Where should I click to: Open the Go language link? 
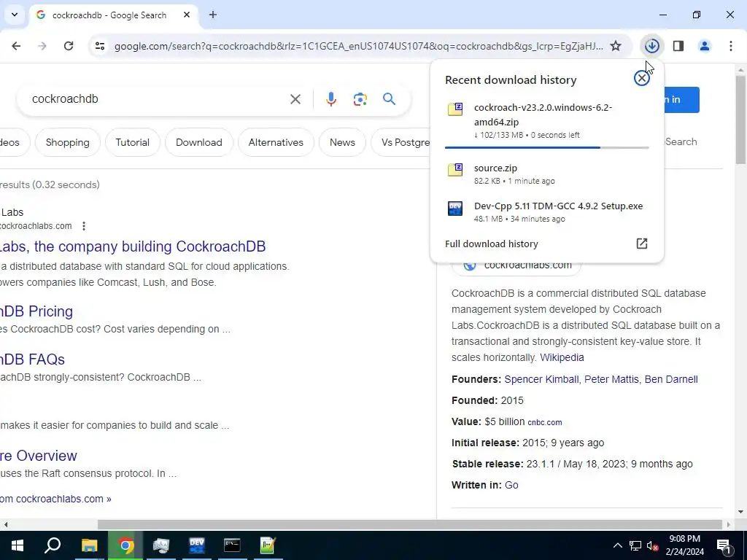pyautogui.click(x=511, y=485)
